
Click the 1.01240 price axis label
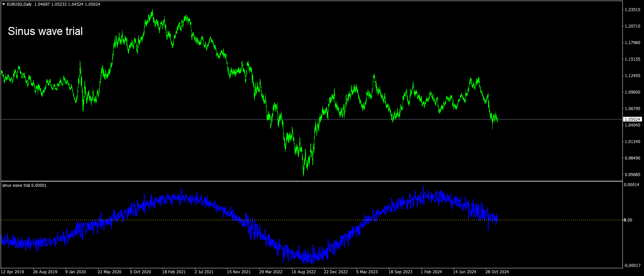click(633, 142)
